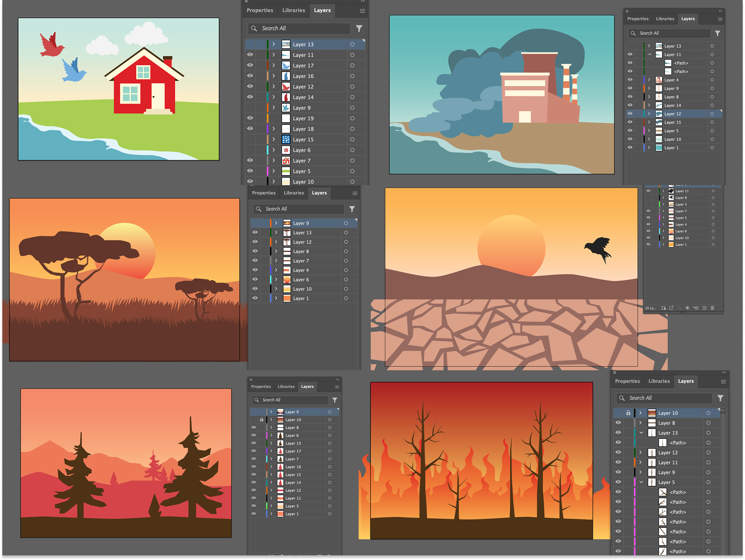Collapse Layer 11 in top-right Layers panel
Image resolution: width=745 pixels, height=560 pixels.
[650, 55]
